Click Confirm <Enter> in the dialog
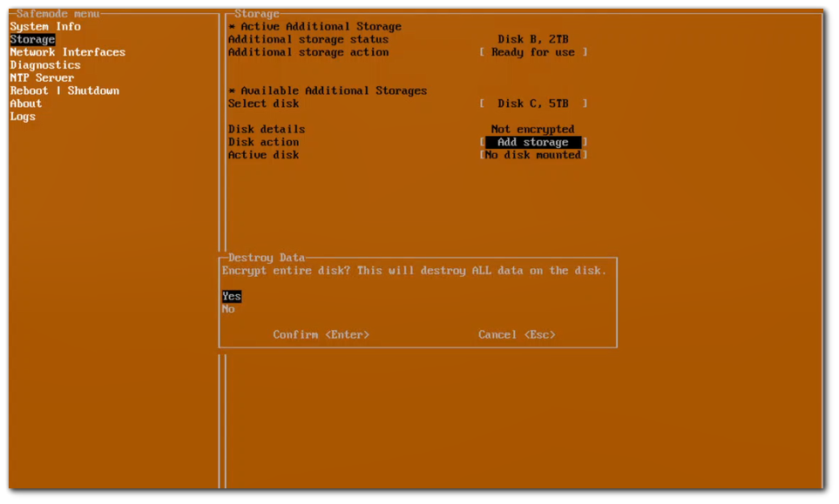Viewport: 839px width, 504px height. tap(321, 334)
